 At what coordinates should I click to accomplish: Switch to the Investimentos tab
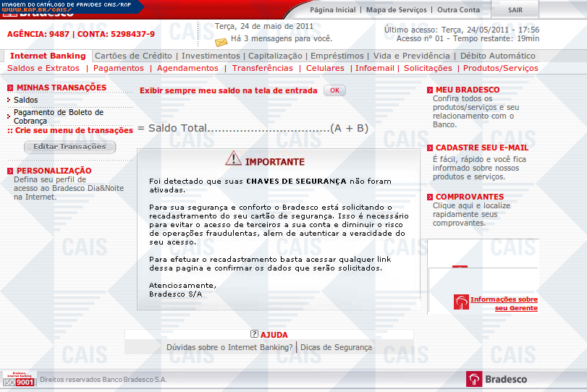coord(211,56)
